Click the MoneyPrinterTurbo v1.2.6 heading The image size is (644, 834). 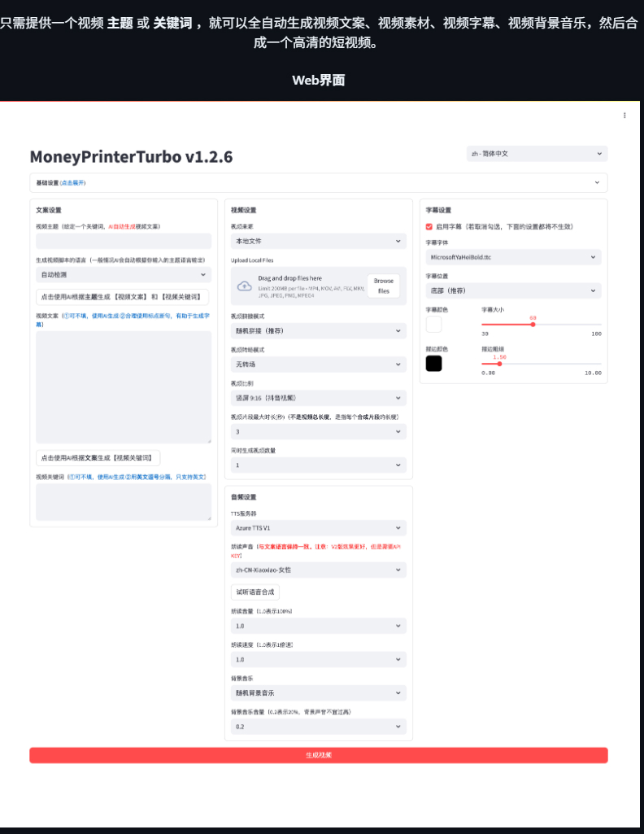(x=131, y=157)
